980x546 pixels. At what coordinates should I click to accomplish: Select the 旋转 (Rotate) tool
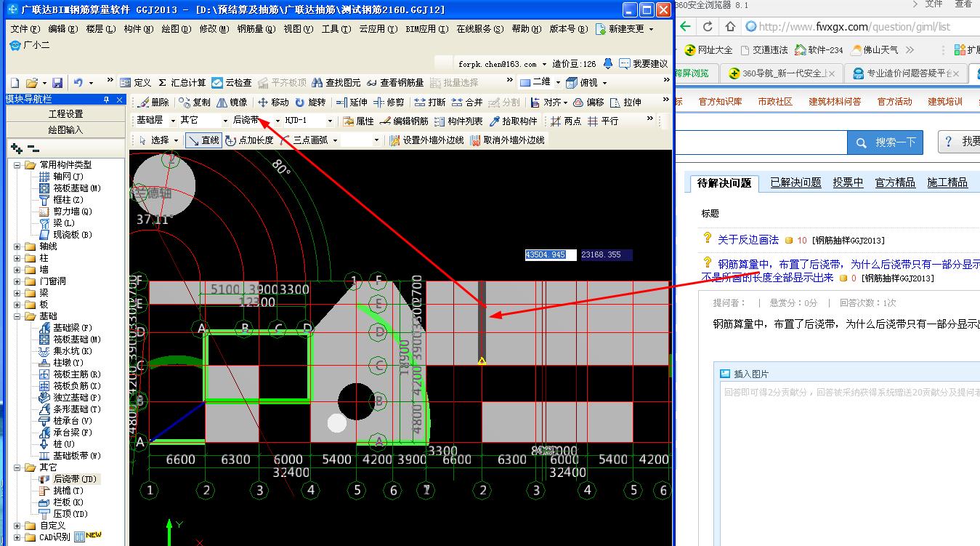pos(311,103)
